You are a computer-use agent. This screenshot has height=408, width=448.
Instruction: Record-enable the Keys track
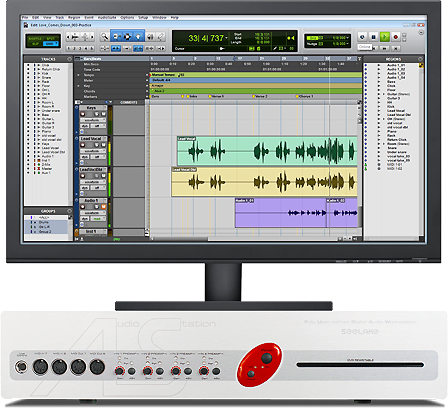point(83,114)
